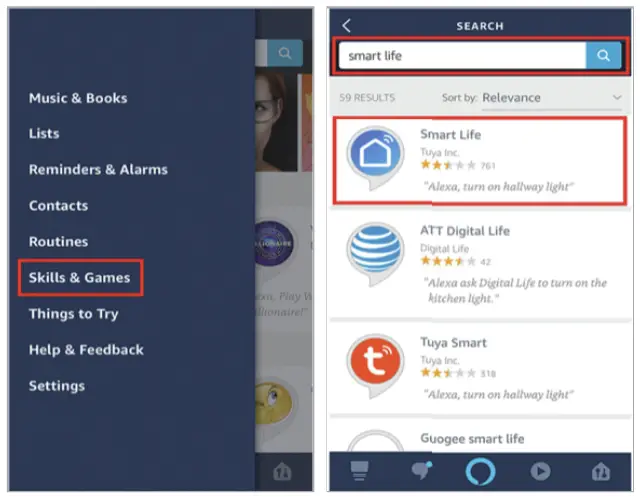
Task: Tap the smart life search input field
Action: click(x=462, y=55)
